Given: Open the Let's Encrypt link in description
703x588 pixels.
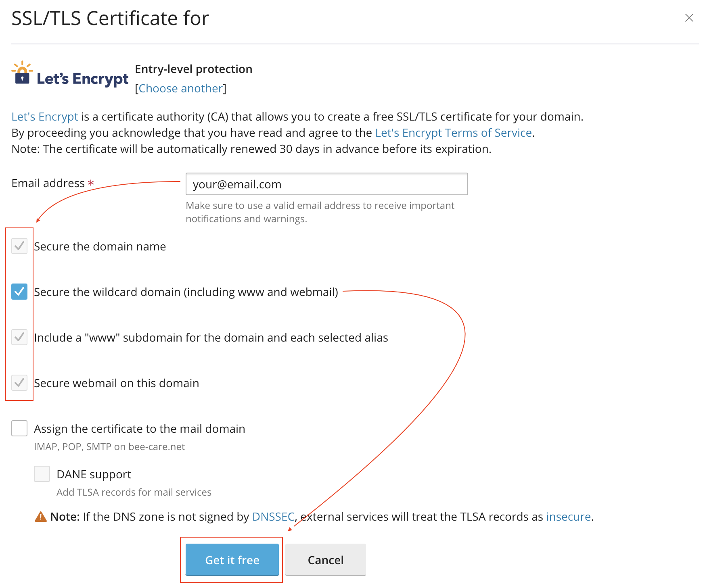Looking at the screenshot, I should (44, 117).
